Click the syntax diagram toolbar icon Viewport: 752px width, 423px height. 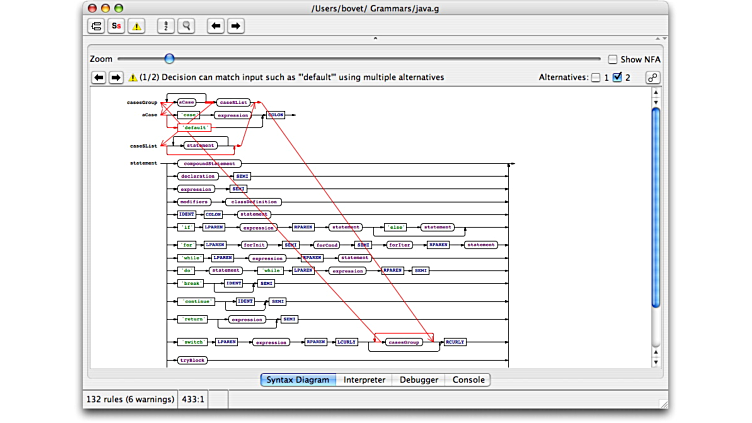pyautogui.click(x=96, y=26)
